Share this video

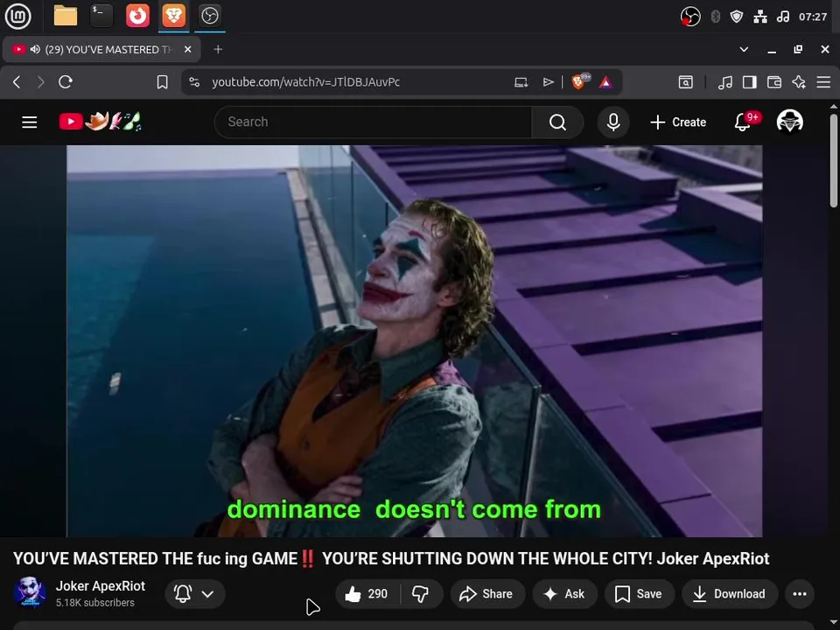point(486,593)
